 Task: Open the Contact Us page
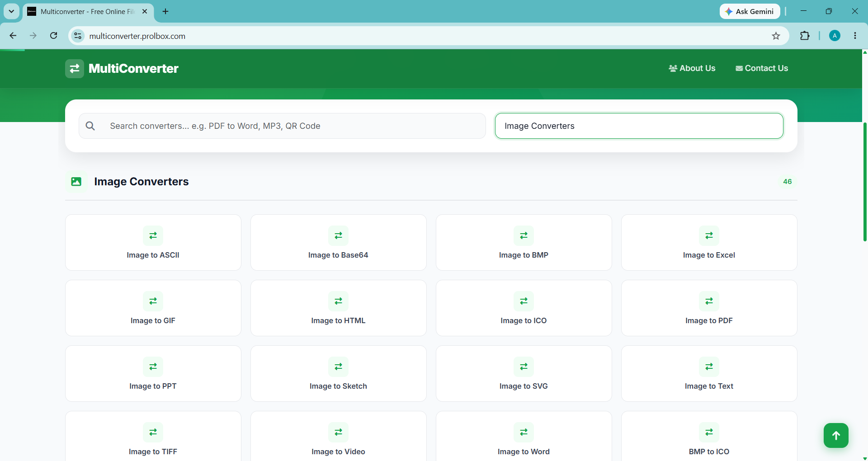point(762,68)
